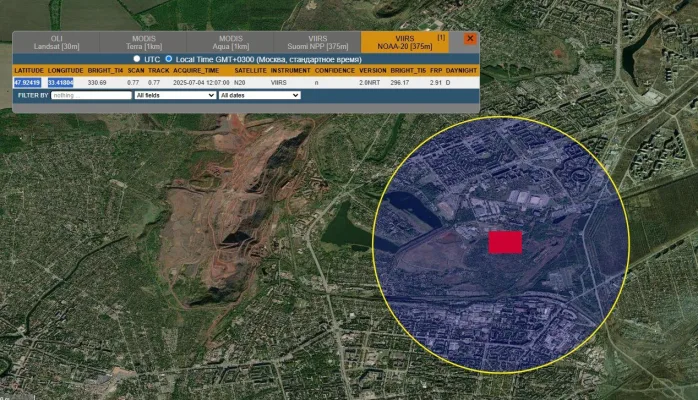Sort by the ACQUIRE_TIME column header
698x400 pixels.
click(196, 71)
